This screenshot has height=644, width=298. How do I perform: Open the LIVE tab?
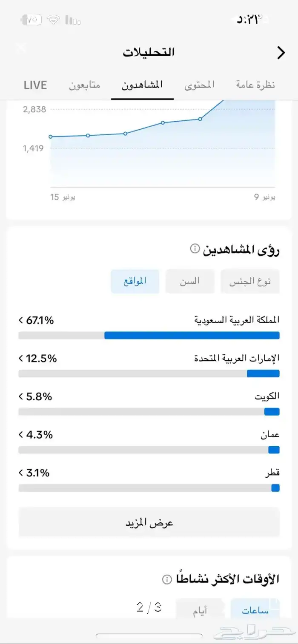click(x=35, y=85)
